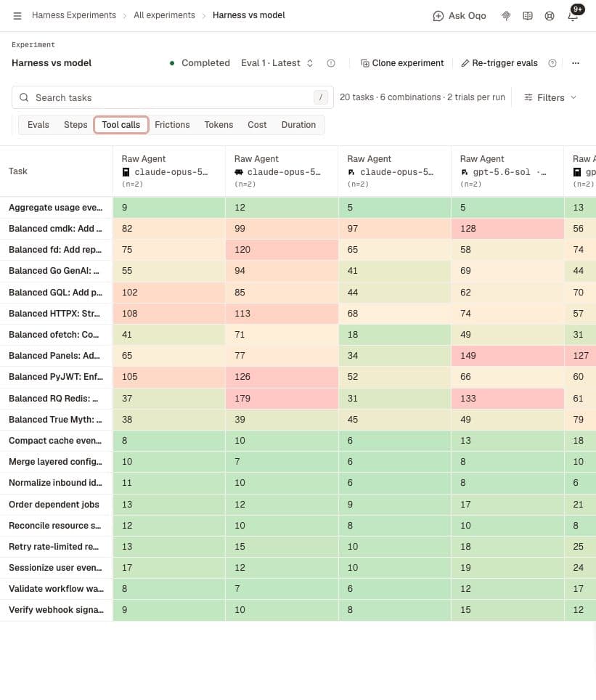The height and width of the screenshot is (700, 596).
Task: Expand the Eval 1 · Latest selector
Action: 277,63
